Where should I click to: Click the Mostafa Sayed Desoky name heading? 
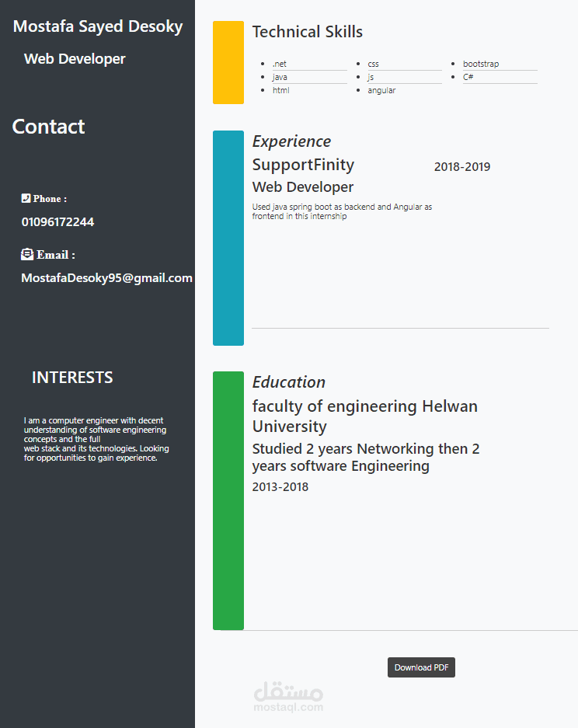tap(98, 26)
